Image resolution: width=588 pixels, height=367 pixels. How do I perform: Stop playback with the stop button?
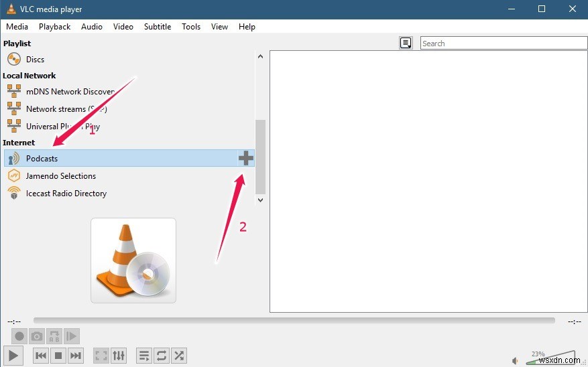(x=58, y=356)
